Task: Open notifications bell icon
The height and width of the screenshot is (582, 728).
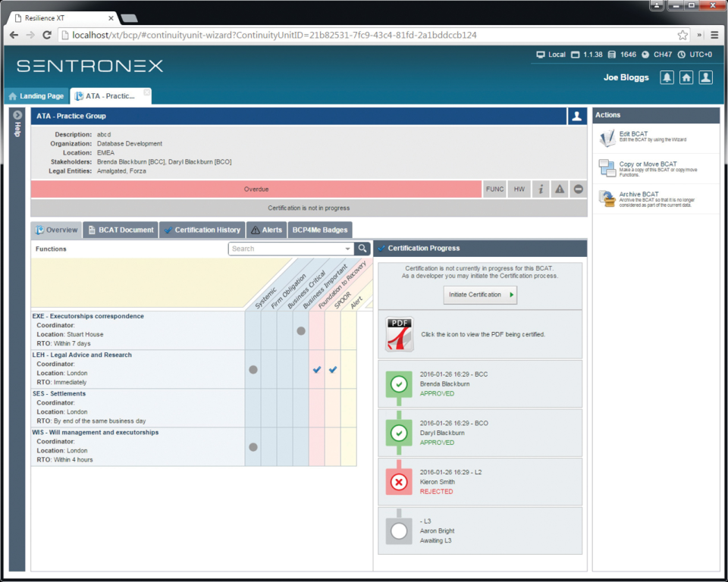Action: tap(667, 77)
